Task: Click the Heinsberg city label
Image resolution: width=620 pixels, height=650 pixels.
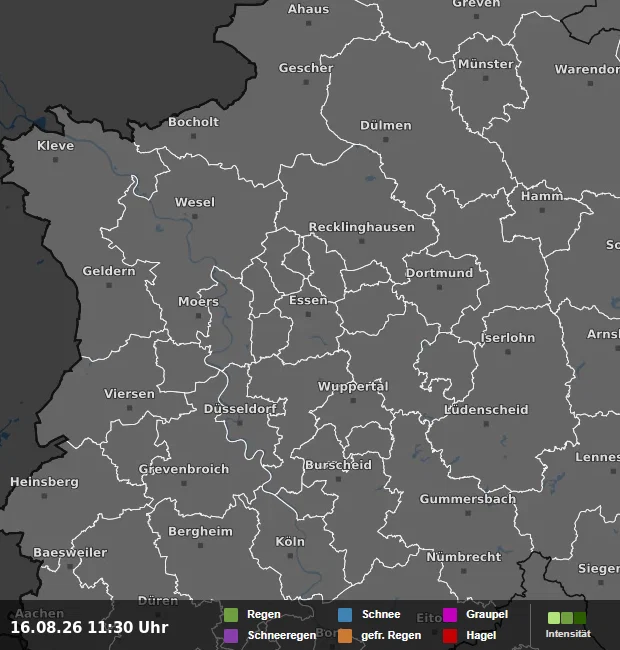Action: pyautogui.click(x=44, y=482)
